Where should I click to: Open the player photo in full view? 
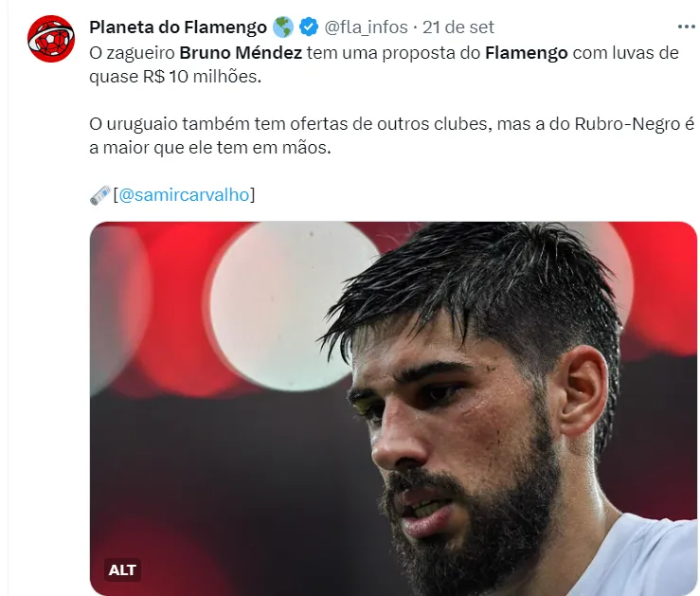393,408
